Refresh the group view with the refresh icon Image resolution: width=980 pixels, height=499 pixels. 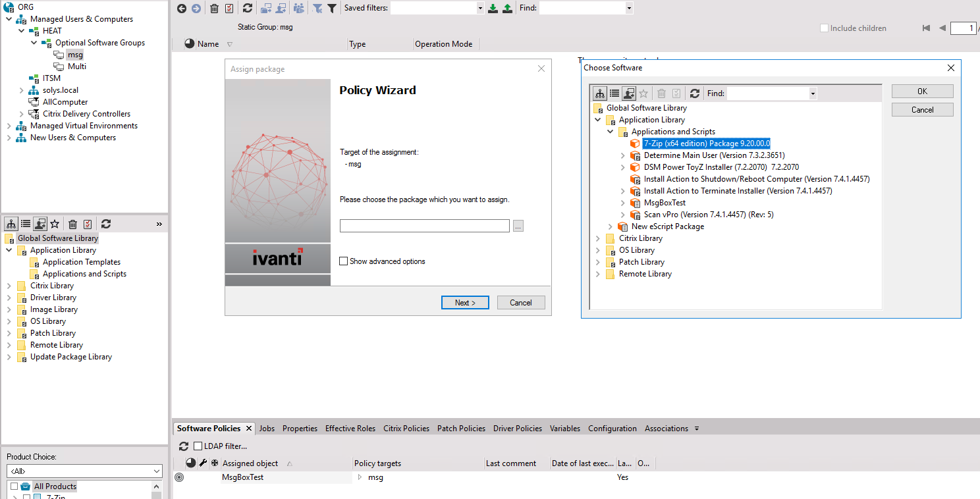248,8
